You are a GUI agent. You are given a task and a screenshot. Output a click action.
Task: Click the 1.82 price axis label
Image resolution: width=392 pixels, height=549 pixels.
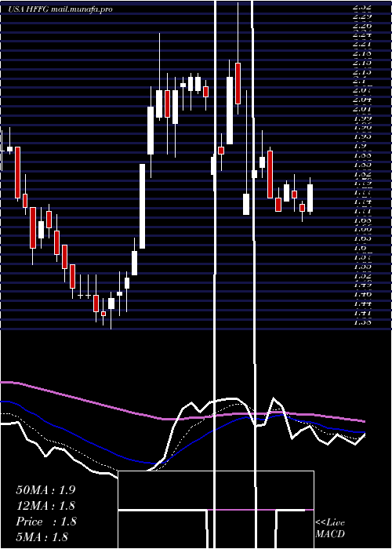362,173
